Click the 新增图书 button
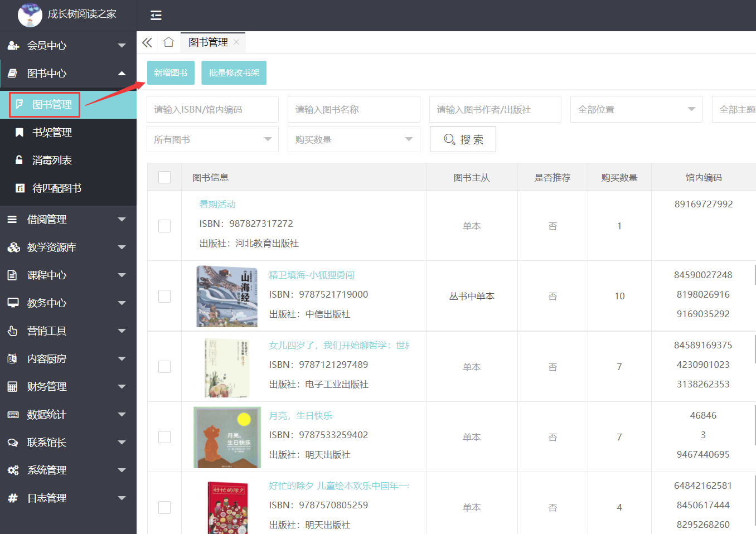 pos(171,73)
